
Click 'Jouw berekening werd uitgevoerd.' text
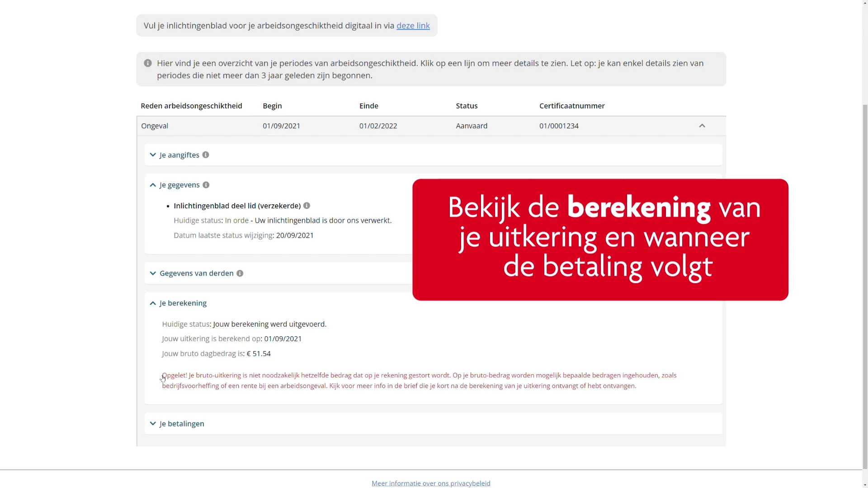(x=270, y=324)
